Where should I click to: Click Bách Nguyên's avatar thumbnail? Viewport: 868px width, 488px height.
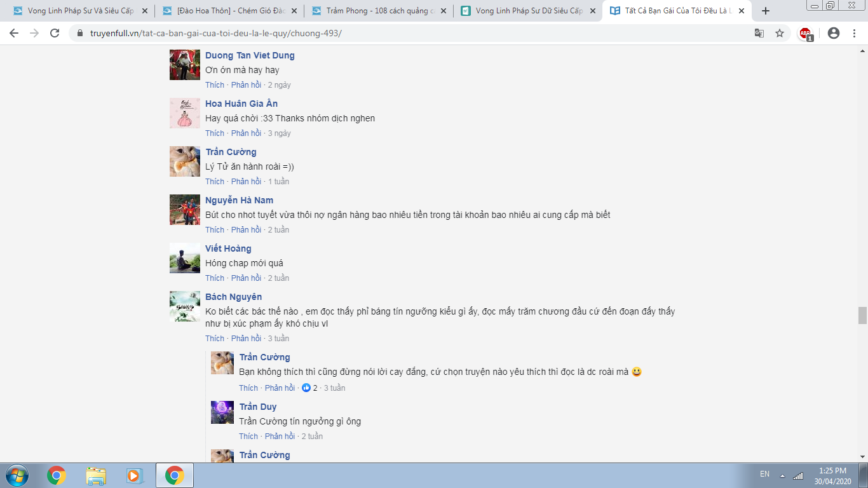click(185, 306)
